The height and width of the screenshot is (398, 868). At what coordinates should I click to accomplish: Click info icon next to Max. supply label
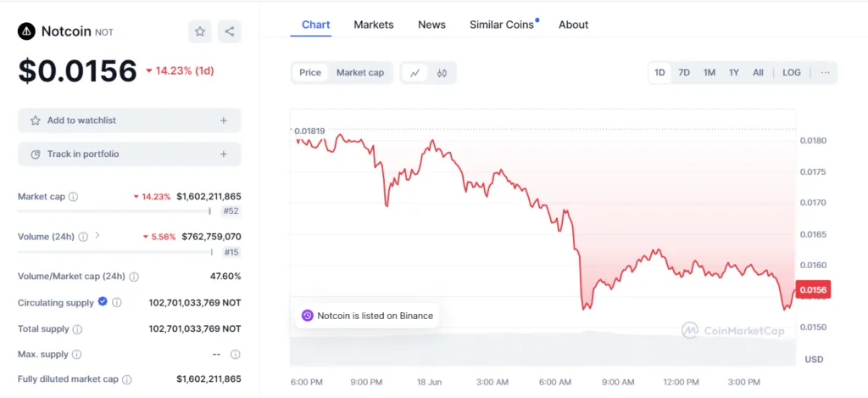pyautogui.click(x=77, y=354)
